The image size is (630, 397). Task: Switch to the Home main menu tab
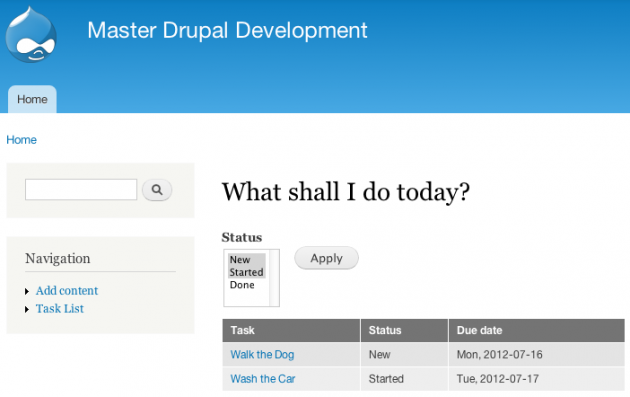tap(32, 99)
